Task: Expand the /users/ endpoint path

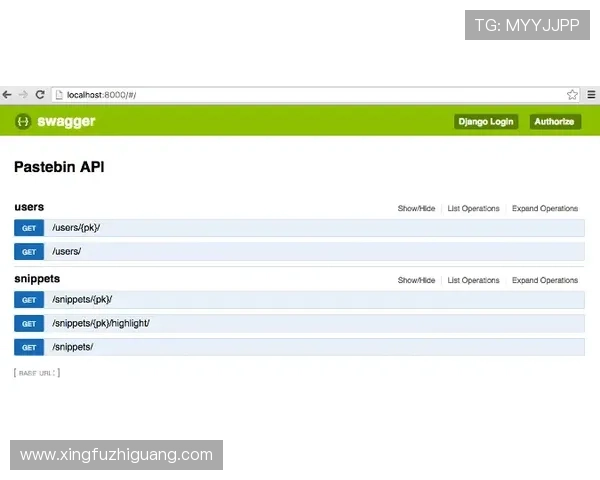Action: [x=67, y=251]
